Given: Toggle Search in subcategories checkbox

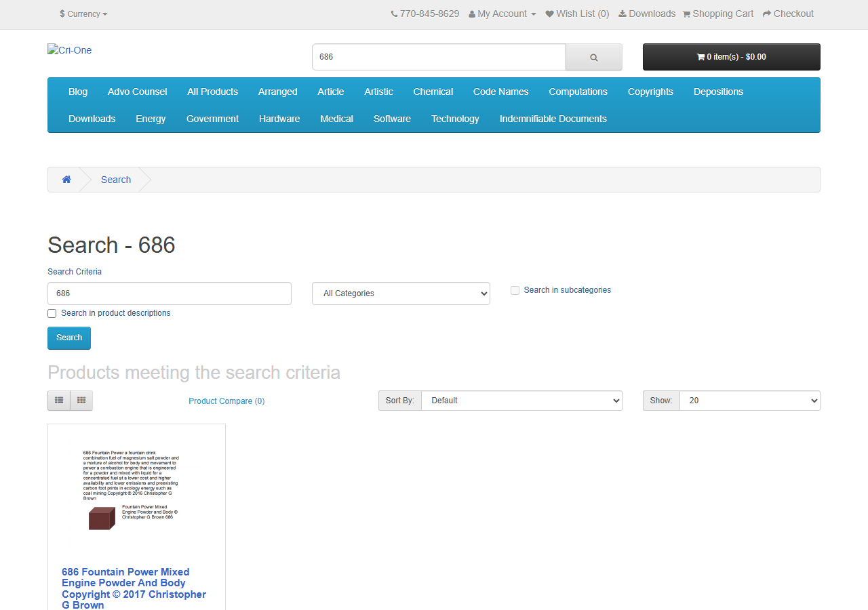Looking at the screenshot, I should click(x=515, y=290).
